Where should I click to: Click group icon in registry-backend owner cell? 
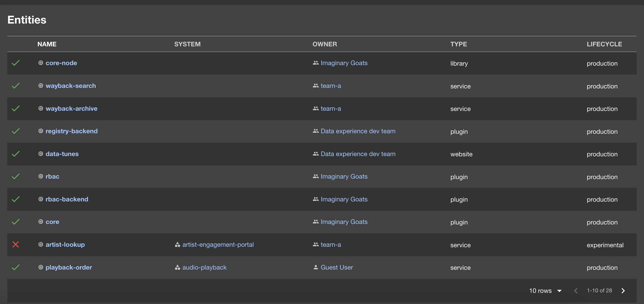316,131
